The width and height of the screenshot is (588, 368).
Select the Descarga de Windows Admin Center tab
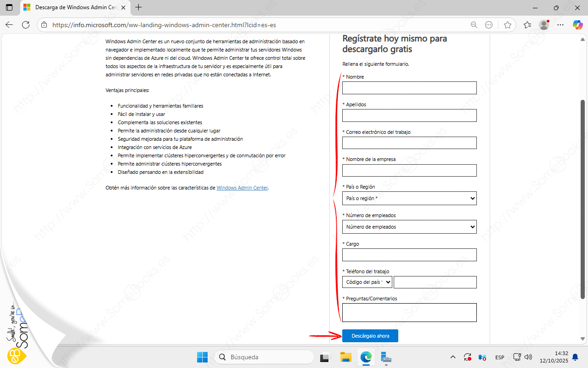tap(73, 7)
